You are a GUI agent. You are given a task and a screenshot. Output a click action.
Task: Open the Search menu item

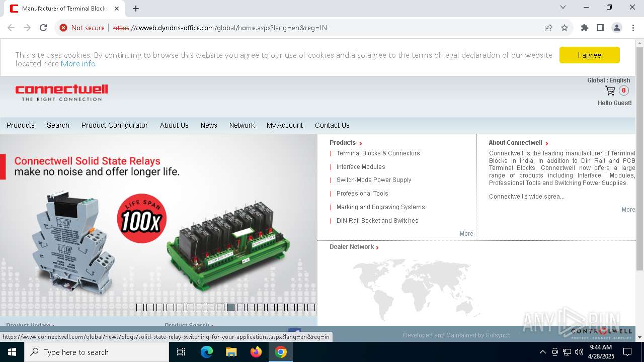58,125
